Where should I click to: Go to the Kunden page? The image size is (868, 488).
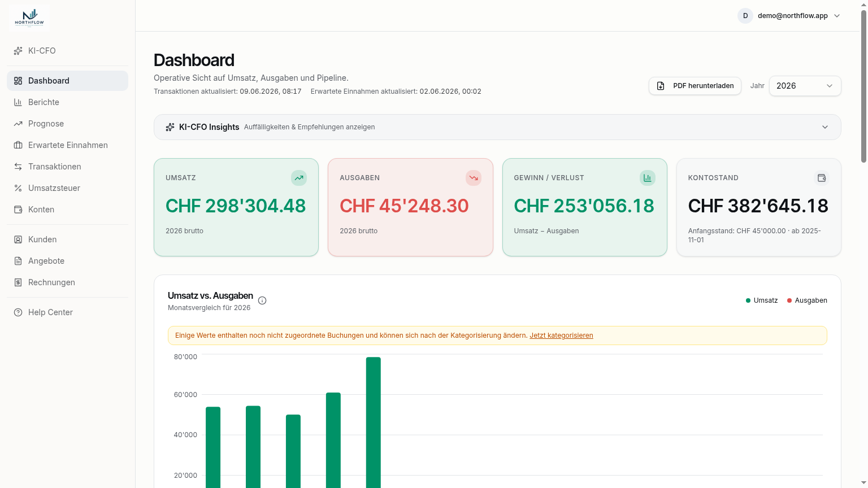[67, 239]
